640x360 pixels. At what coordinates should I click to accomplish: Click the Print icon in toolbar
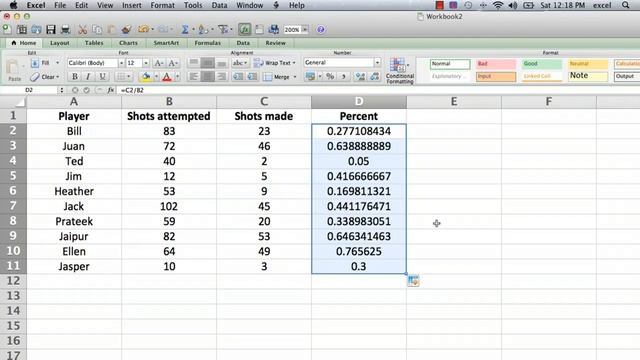(x=65, y=29)
